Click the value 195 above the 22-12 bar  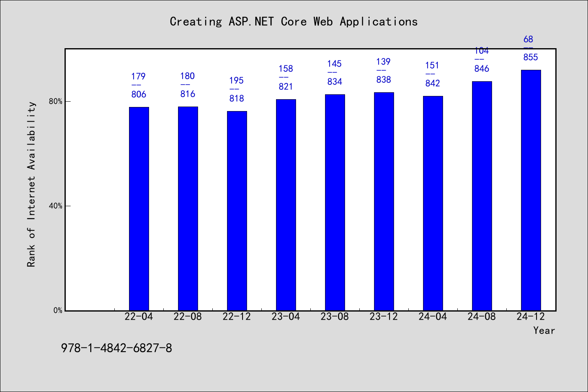coord(236,80)
